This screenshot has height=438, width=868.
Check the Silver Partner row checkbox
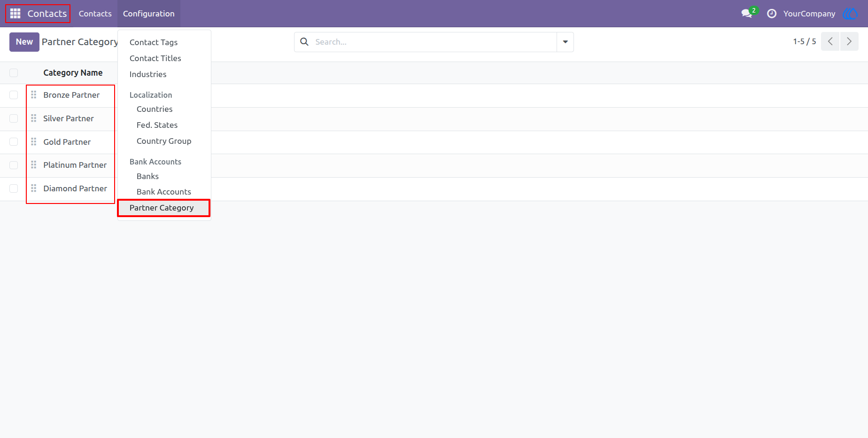(14, 118)
